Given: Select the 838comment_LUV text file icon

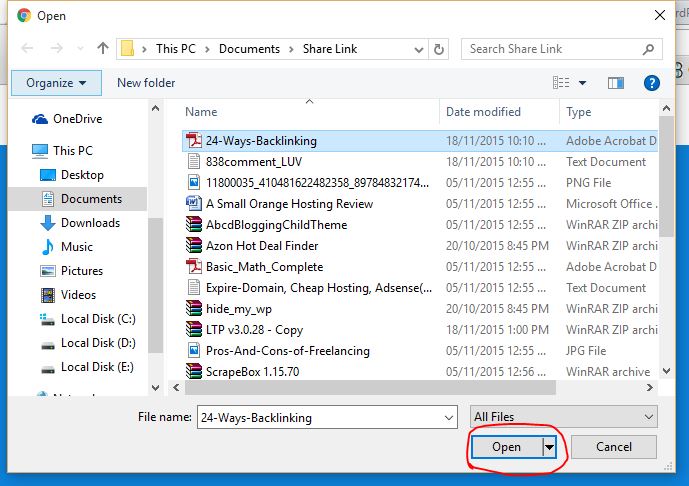Looking at the screenshot, I should point(193,162).
